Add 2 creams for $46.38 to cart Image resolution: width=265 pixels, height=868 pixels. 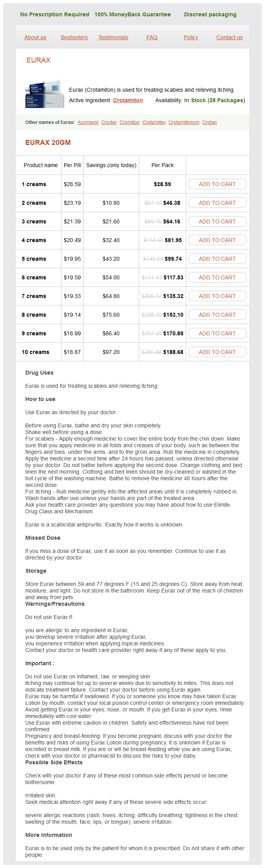tap(217, 203)
